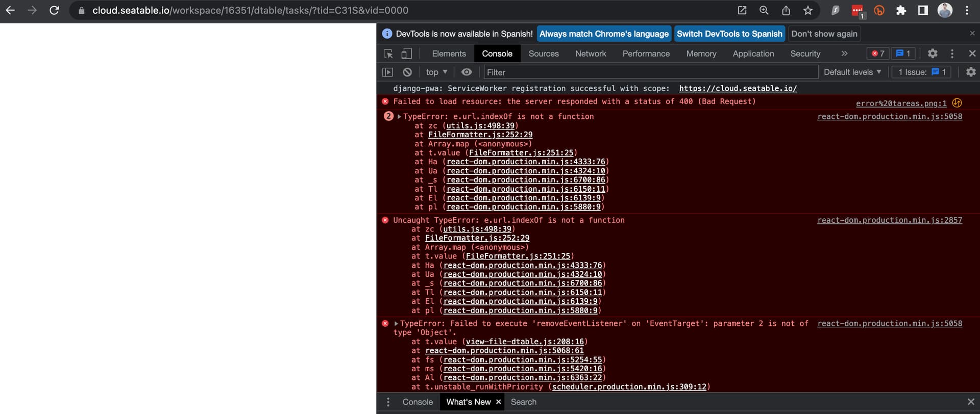
Task: Click the live expression eye icon
Action: coord(467,72)
